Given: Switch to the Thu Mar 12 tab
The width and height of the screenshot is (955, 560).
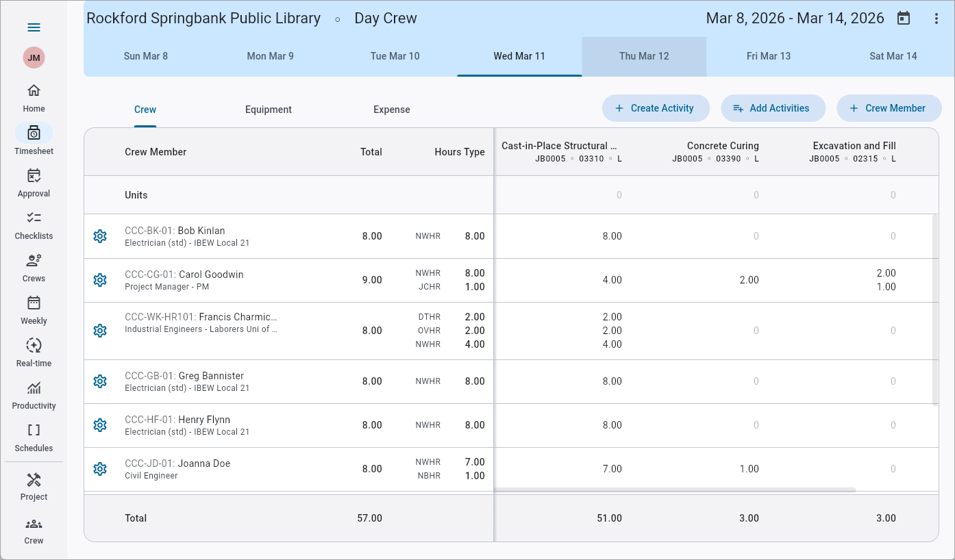Looking at the screenshot, I should 644,56.
